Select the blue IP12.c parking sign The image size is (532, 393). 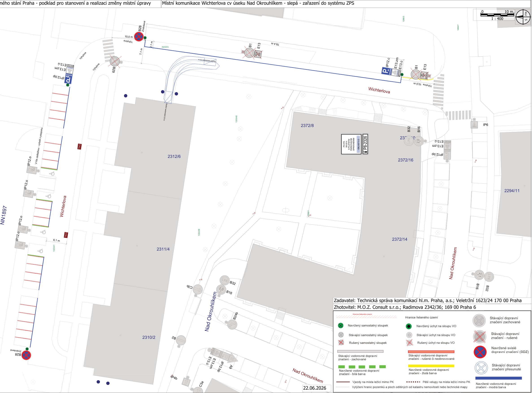click(x=387, y=71)
